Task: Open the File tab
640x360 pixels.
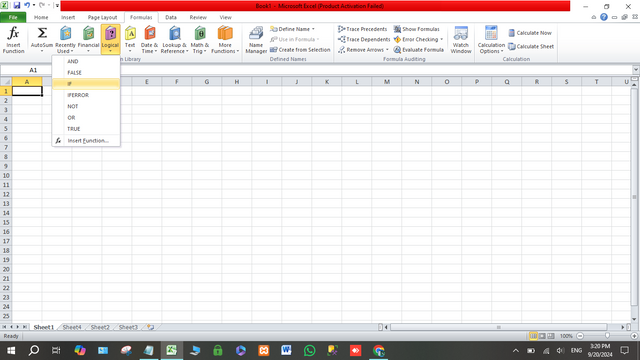Action: point(13,17)
